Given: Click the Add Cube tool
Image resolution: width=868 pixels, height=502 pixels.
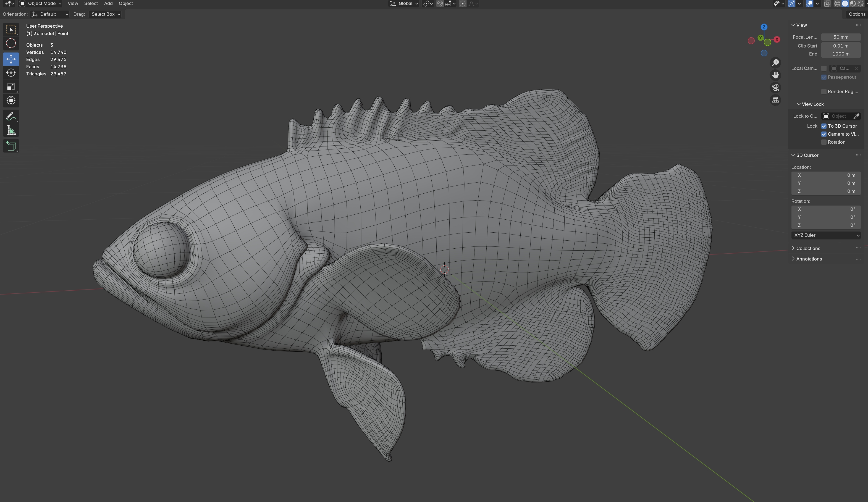Looking at the screenshot, I should coord(11,146).
